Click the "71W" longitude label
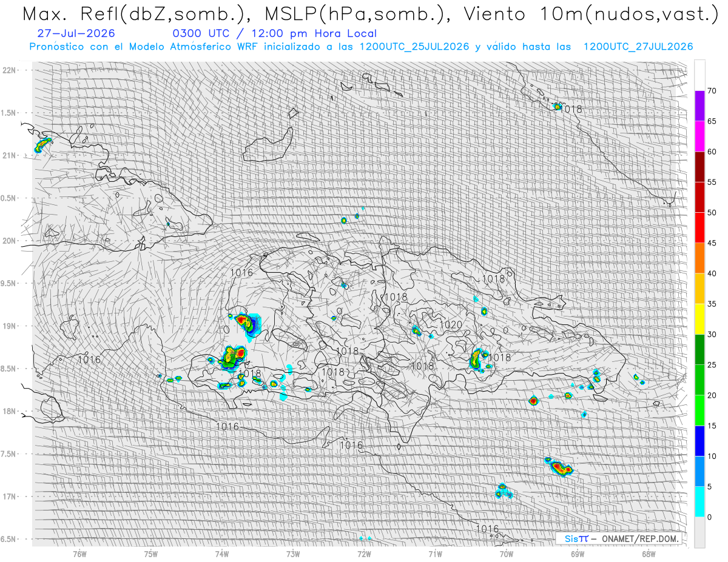The height and width of the screenshot is (562, 728). (x=435, y=554)
